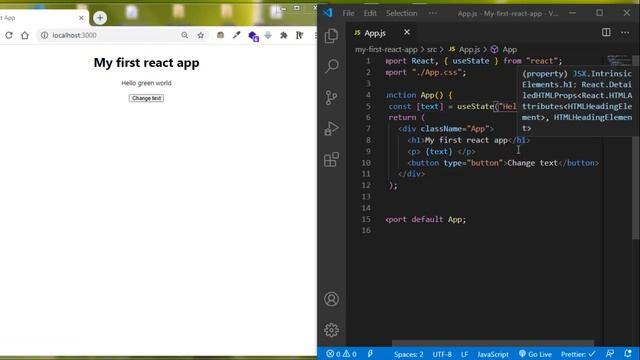Click 'export default App;' code line
This screenshot has width=640, height=360.
point(425,219)
